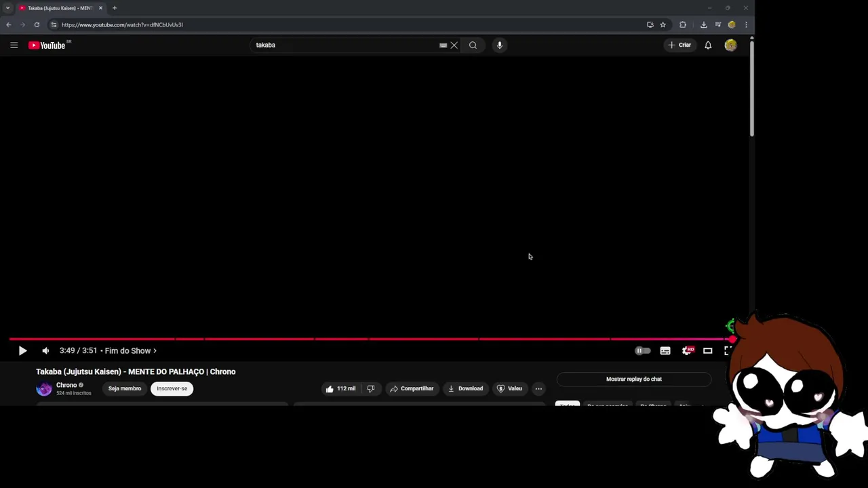Open the virtual keyboard icon in search box
Screen dimensions: 868x488
(443, 45)
